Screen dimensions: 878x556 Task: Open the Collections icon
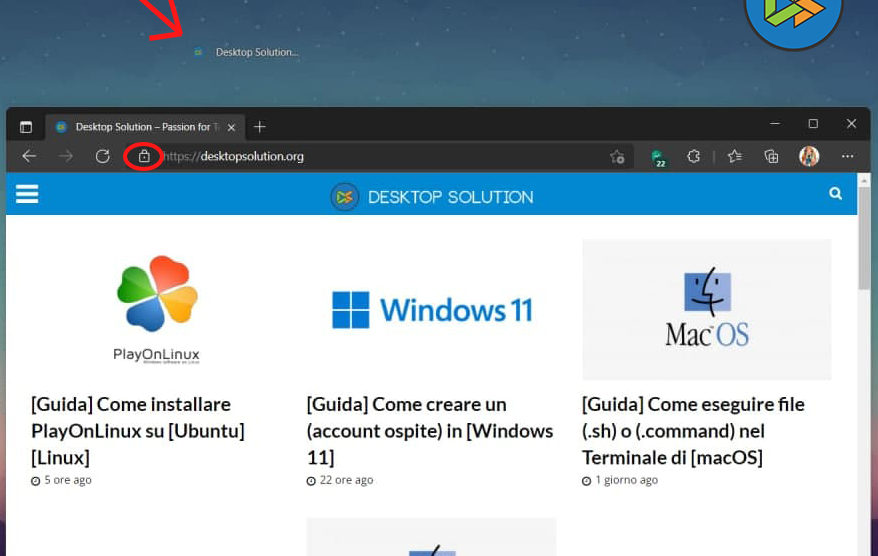point(772,156)
